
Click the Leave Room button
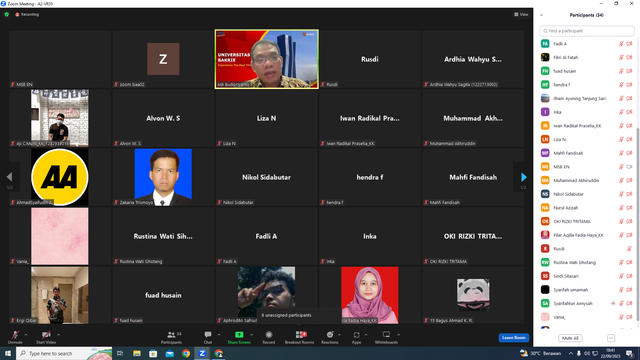click(x=513, y=338)
